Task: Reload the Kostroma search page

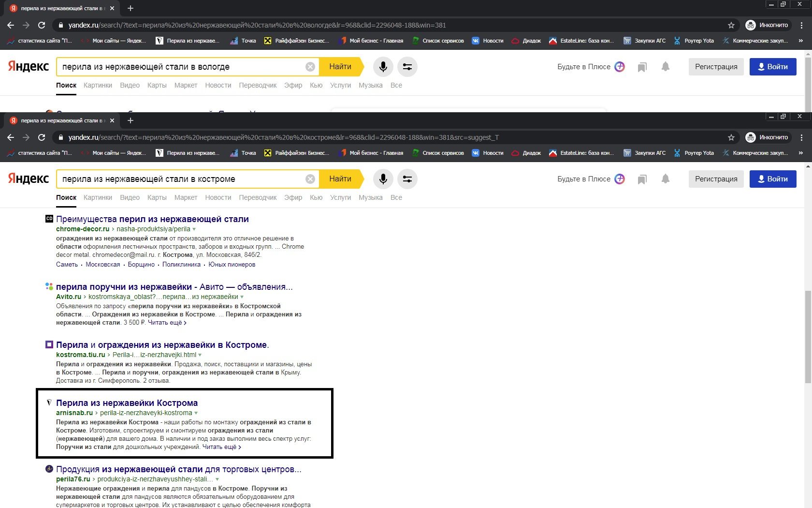Action: (x=42, y=137)
